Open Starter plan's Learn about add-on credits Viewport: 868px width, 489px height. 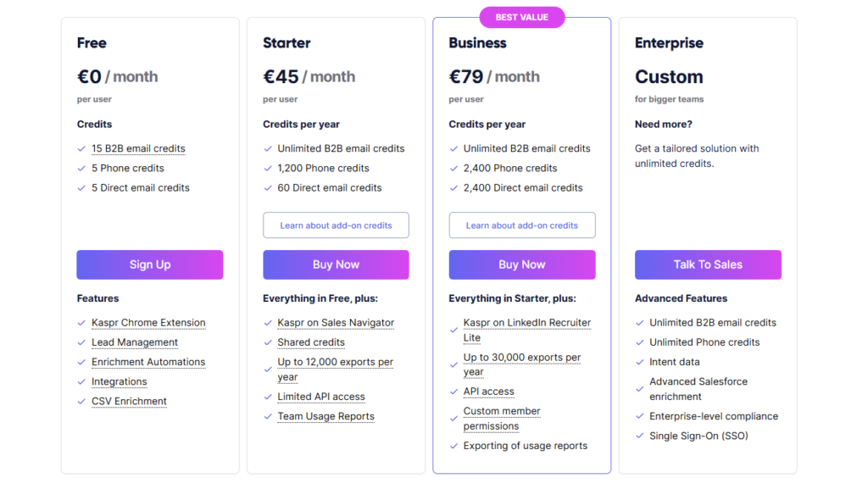[x=336, y=225]
